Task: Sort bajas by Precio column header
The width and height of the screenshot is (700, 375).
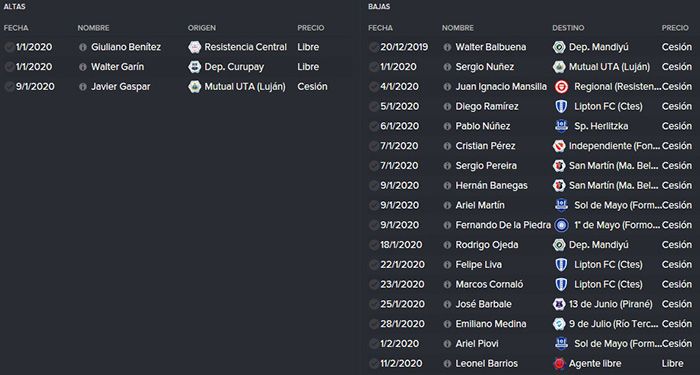Action: (675, 28)
